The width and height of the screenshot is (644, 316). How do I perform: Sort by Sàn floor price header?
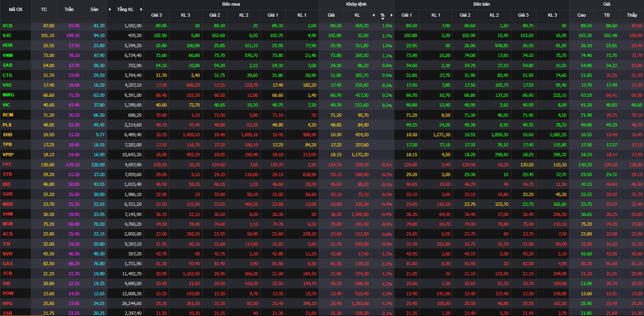pyautogui.click(x=94, y=9)
